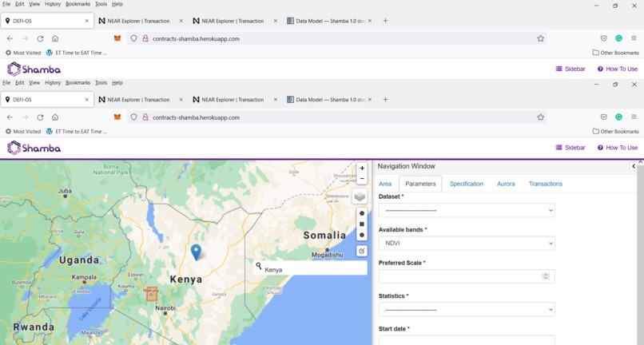This screenshot has width=644, height=345.
Task: Click the home icon in the lower browser toolbar
Action: 55,117
